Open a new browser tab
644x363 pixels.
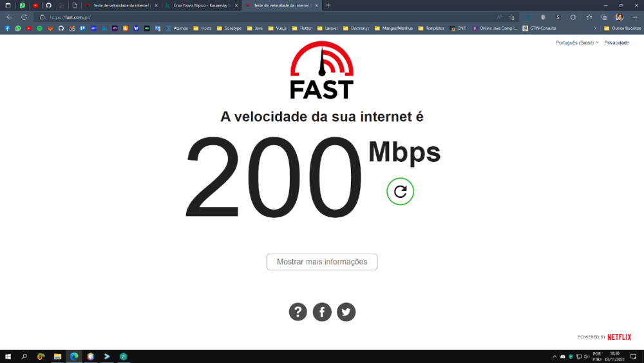tap(328, 5)
